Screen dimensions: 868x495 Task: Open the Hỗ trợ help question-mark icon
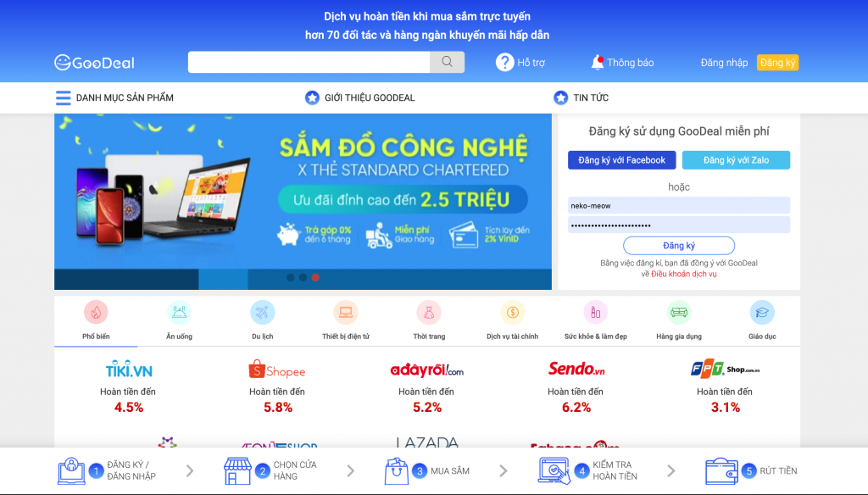pyautogui.click(x=504, y=62)
